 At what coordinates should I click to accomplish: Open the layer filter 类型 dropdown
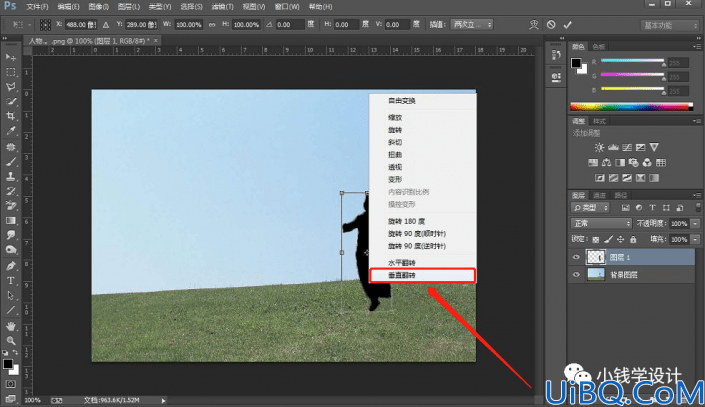(x=590, y=207)
